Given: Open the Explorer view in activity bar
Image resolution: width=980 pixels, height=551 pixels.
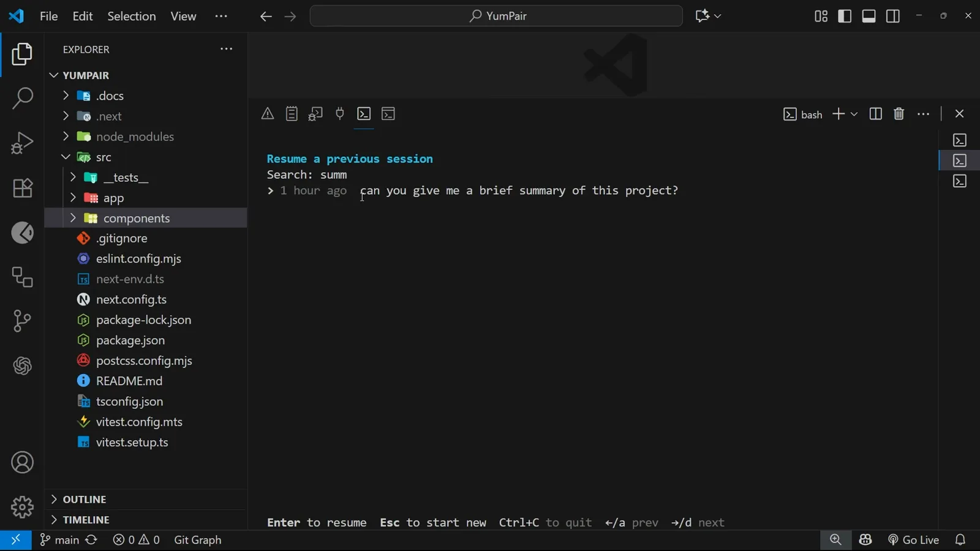Looking at the screenshot, I should click(22, 54).
